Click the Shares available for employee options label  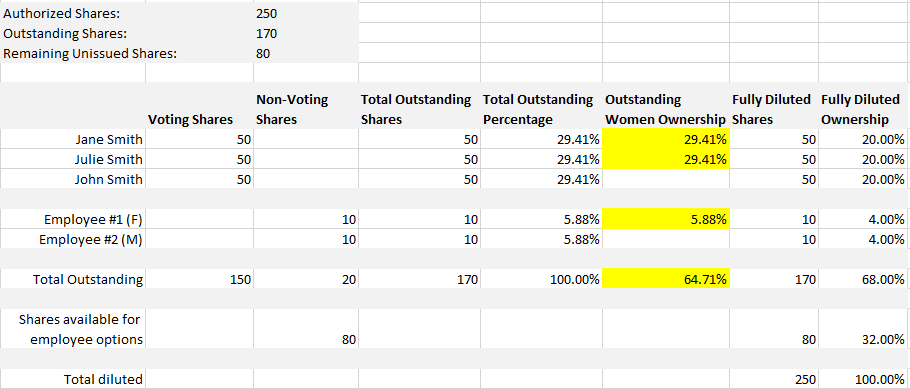click(73, 329)
